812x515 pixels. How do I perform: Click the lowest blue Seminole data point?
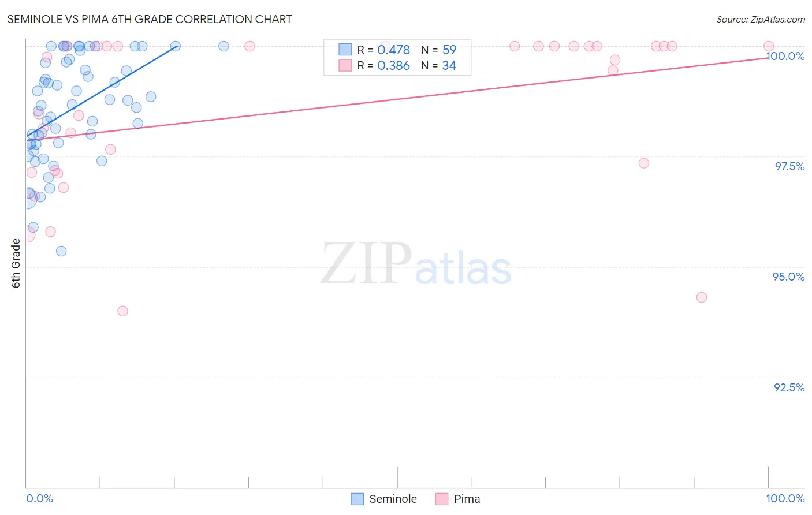[61, 251]
